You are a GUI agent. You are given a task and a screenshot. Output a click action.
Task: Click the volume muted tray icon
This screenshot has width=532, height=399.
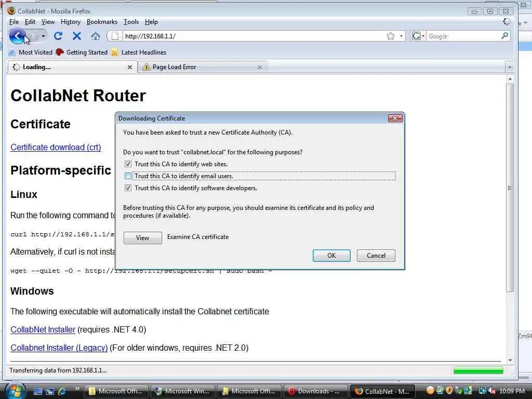(491, 391)
